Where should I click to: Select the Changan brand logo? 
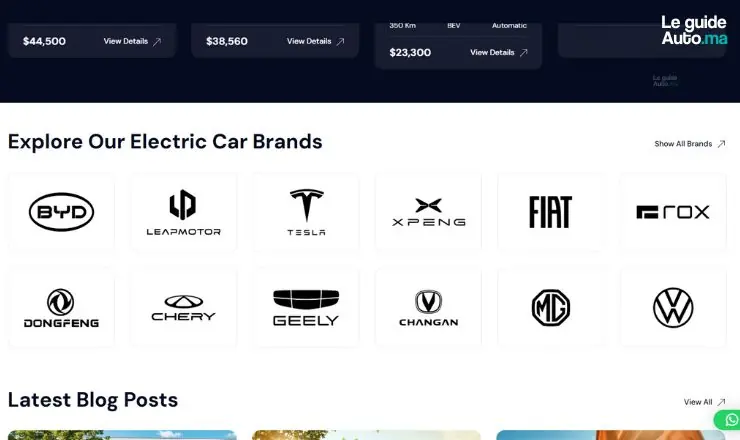coord(429,308)
